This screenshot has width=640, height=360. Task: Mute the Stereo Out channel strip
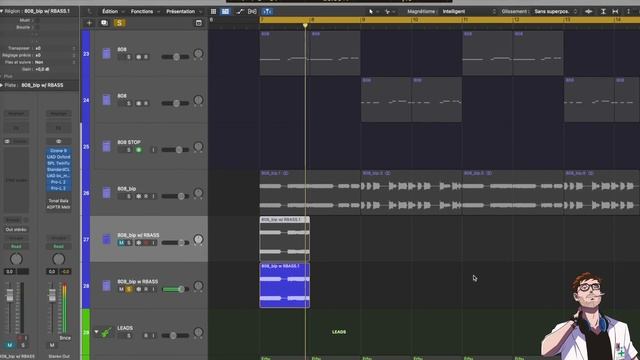click(x=52, y=345)
